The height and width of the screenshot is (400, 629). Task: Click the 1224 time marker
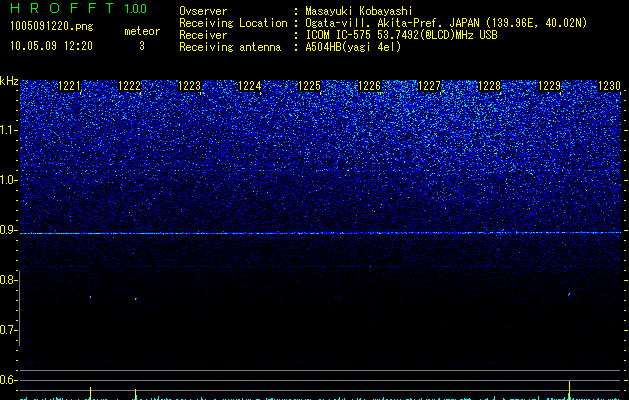(x=250, y=86)
